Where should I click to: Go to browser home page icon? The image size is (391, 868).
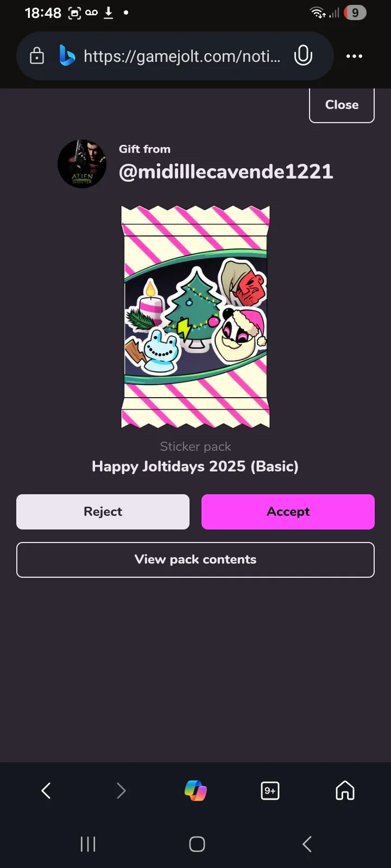(x=345, y=790)
